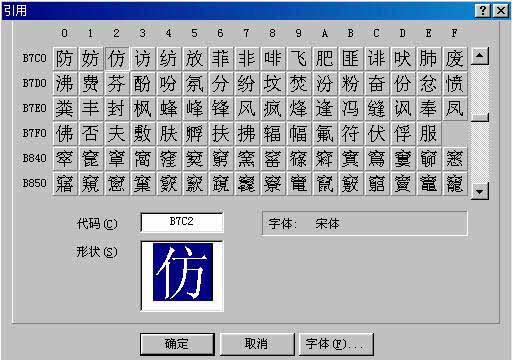Pick the 肥 character in row B7C0
Viewport: 512px width, 360px height.
pos(324,59)
